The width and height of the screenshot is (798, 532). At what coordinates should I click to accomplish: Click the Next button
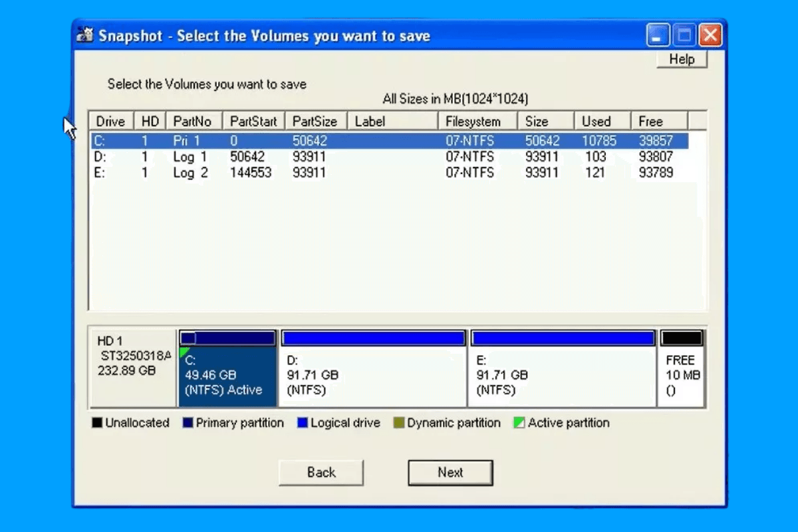(x=450, y=472)
